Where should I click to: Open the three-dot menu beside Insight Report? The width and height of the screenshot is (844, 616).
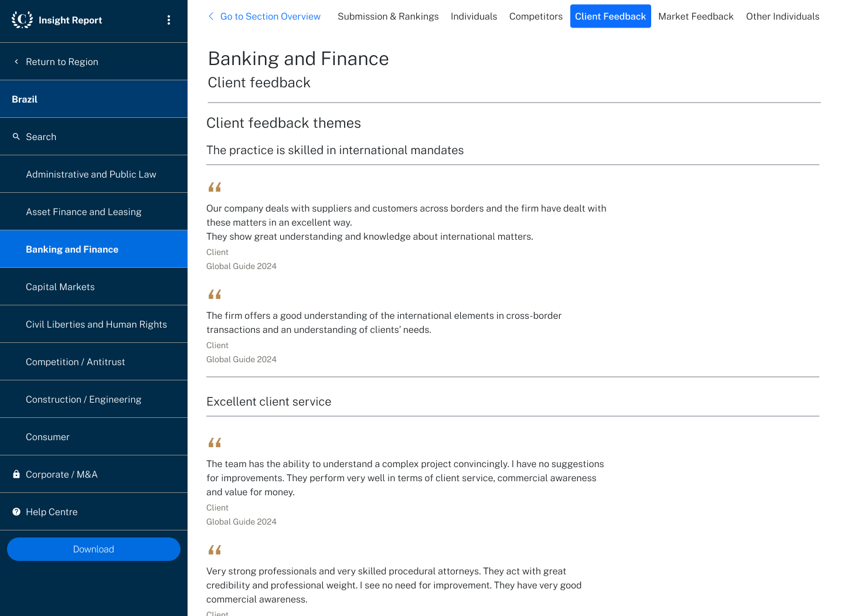[x=169, y=19]
